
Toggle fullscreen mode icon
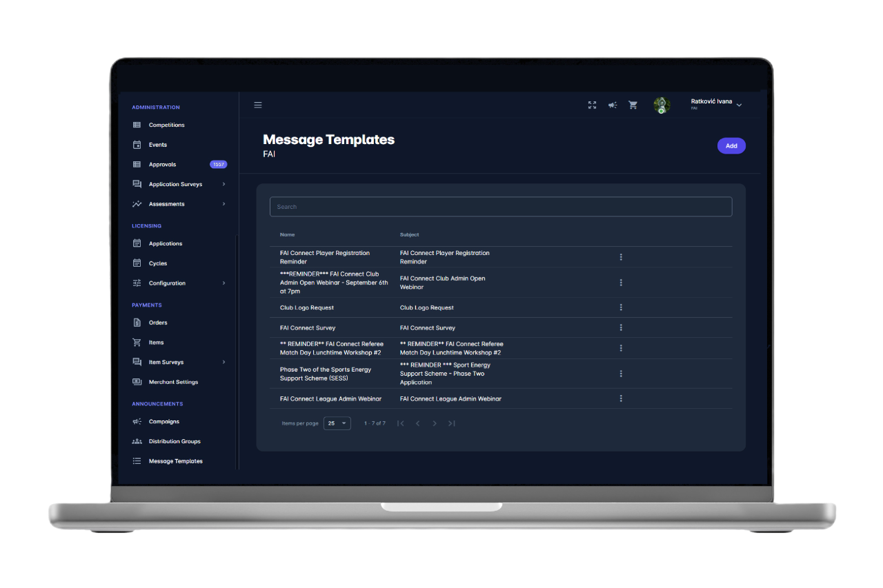[592, 105]
